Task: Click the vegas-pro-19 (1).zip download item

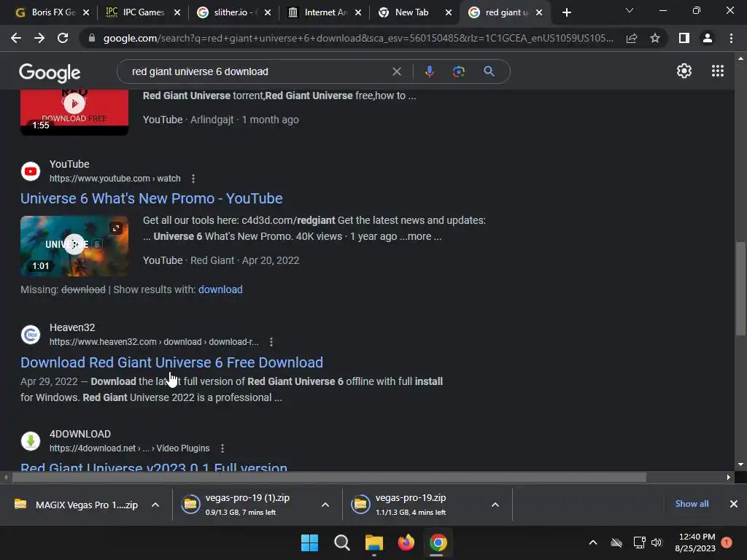Action: point(247,505)
